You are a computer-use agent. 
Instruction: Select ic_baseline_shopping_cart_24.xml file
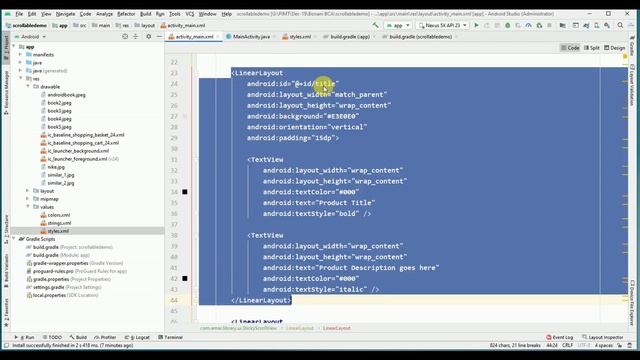(83, 143)
